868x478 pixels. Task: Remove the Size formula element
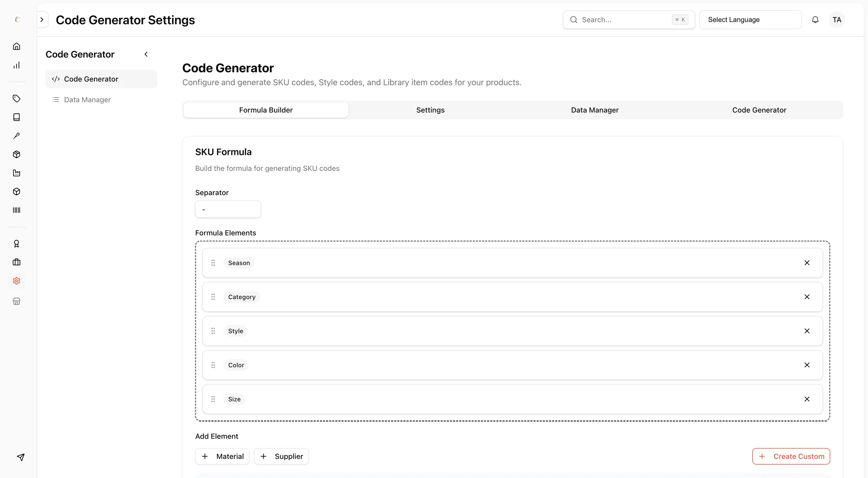point(807,399)
